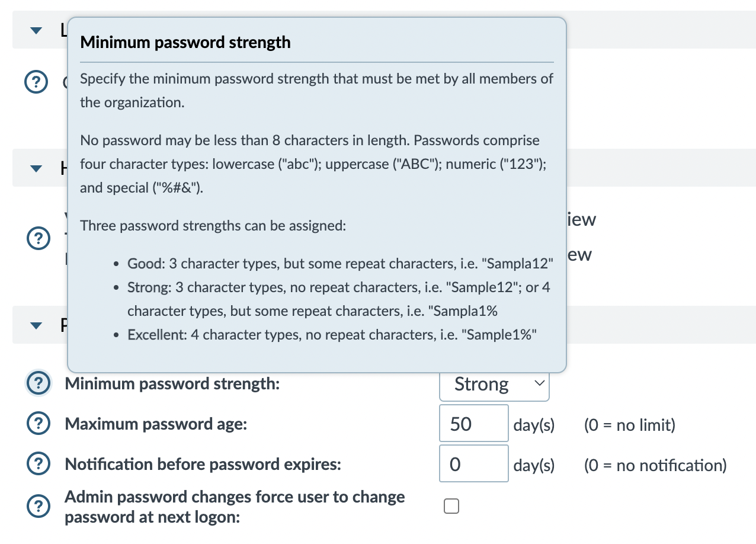The width and height of the screenshot is (756, 544).
Task: Click the Maximum password age field showing 50
Action: [473, 423]
